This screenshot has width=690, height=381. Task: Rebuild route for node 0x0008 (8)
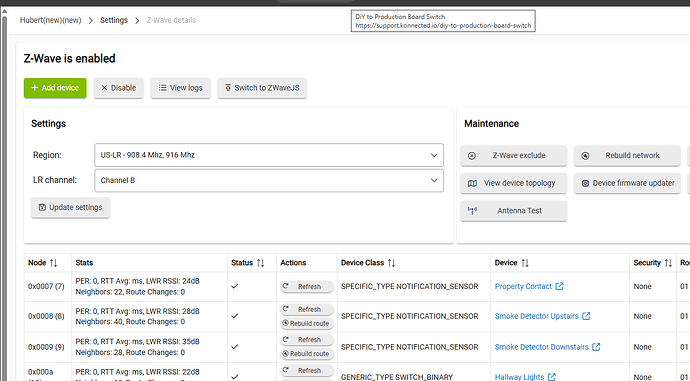click(x=307, y=323)
